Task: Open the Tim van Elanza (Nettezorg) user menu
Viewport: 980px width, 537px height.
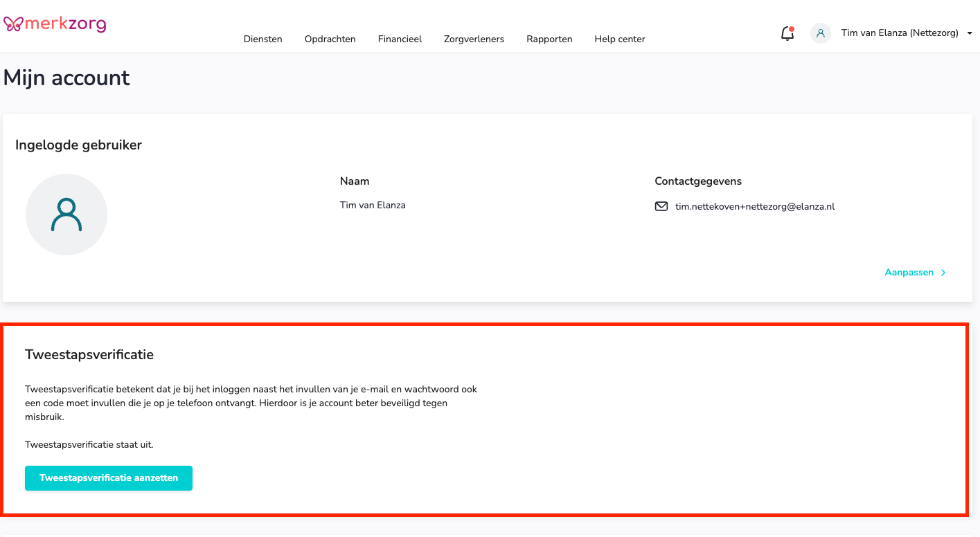Action: pos(899,33)
